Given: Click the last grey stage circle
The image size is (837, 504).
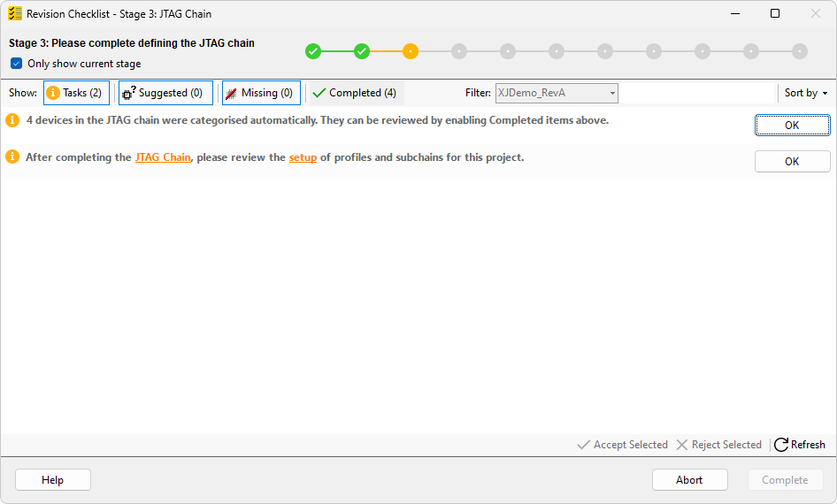Looking at the screenshot, I should click(x=800, y=51).
